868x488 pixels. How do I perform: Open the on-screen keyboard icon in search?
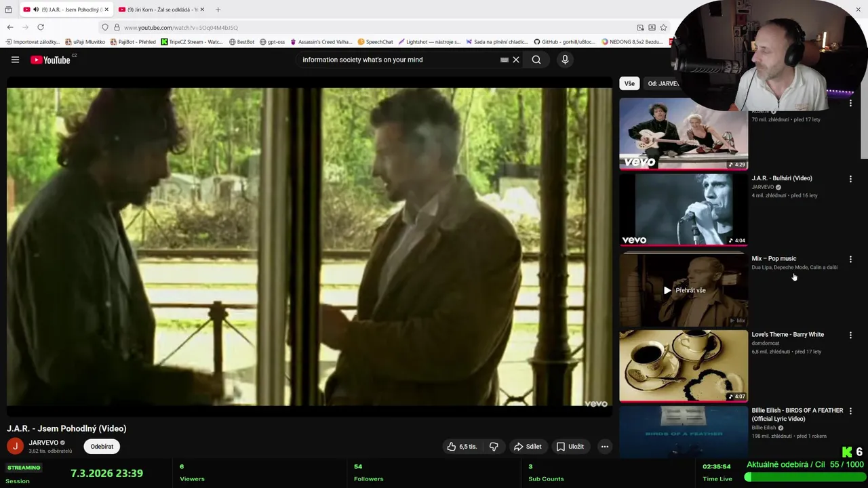coord(505,60)
